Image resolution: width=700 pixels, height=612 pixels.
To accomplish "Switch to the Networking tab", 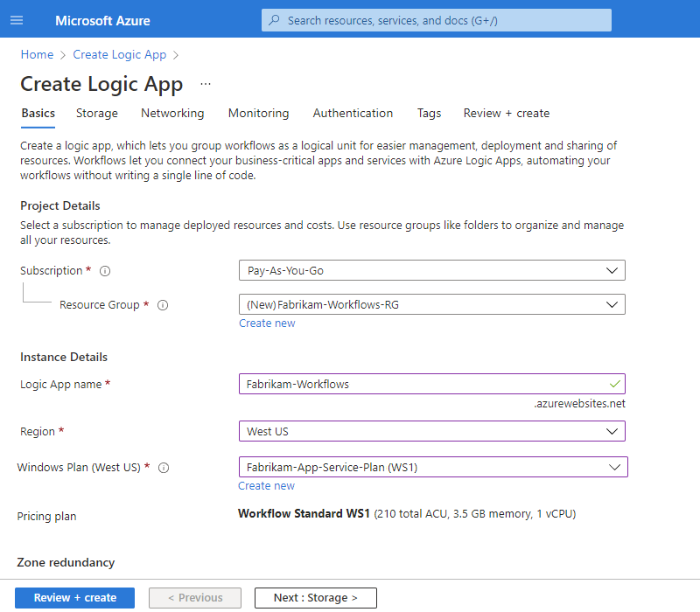I will tap(171, 113).
